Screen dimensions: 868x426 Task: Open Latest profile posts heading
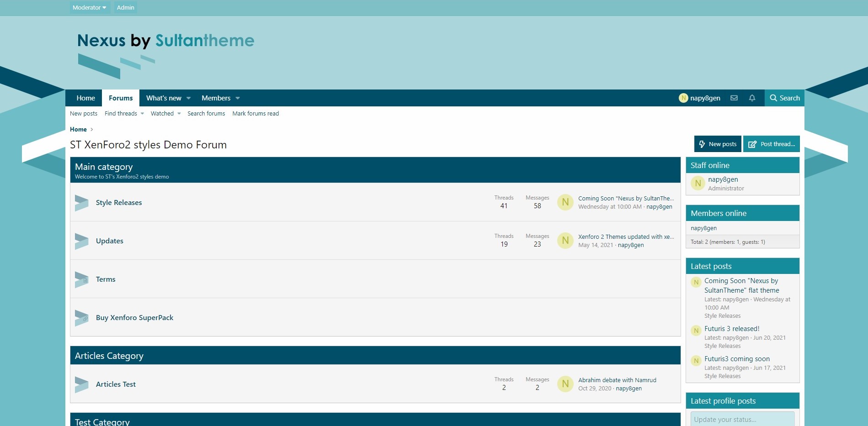tap(723, 401)
